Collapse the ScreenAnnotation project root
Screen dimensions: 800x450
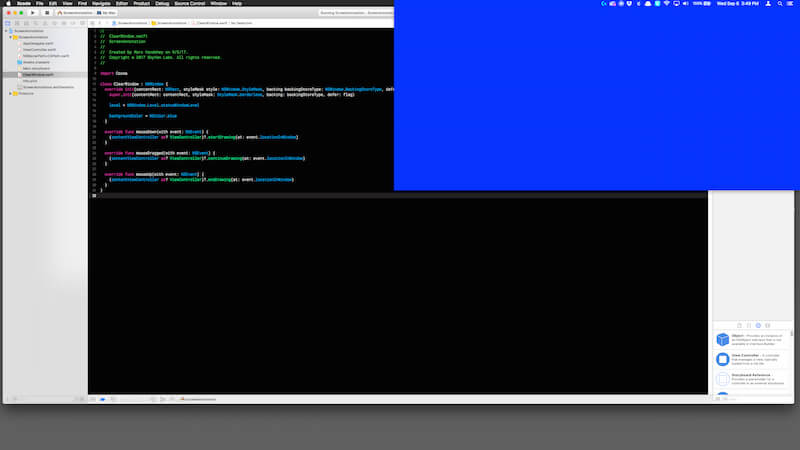click(x=7, y=31)
